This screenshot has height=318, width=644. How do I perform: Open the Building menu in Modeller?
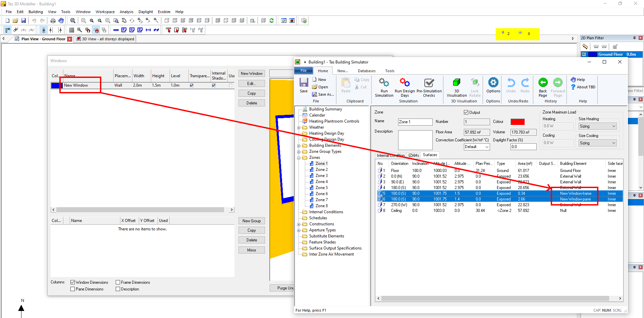coord(36,12)
